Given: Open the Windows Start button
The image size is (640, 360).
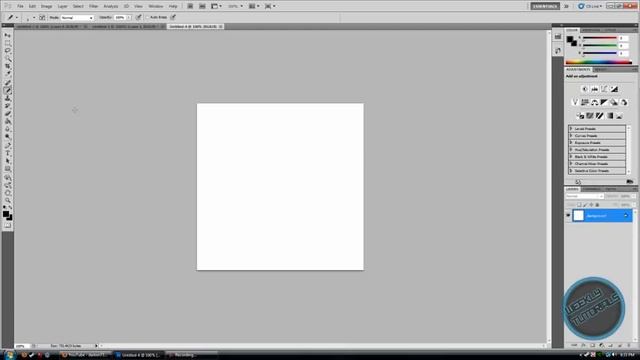Looking at the screenshot, I should (9, 355).
